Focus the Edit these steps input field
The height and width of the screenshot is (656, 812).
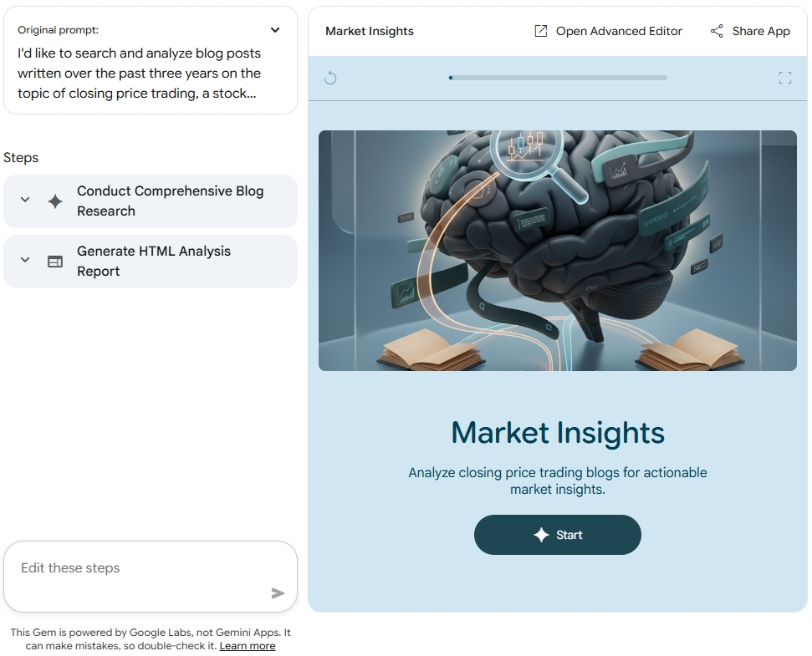[x=142, y=569]
